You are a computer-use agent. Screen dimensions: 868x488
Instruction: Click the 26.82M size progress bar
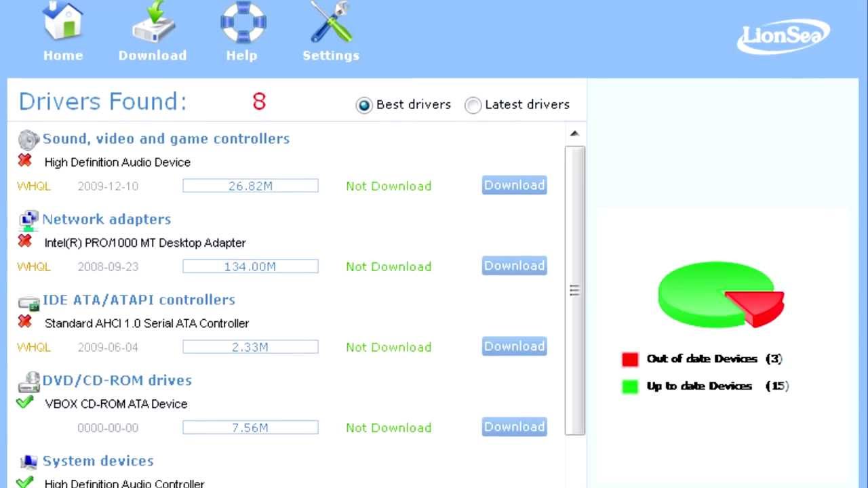click(250, 186)
